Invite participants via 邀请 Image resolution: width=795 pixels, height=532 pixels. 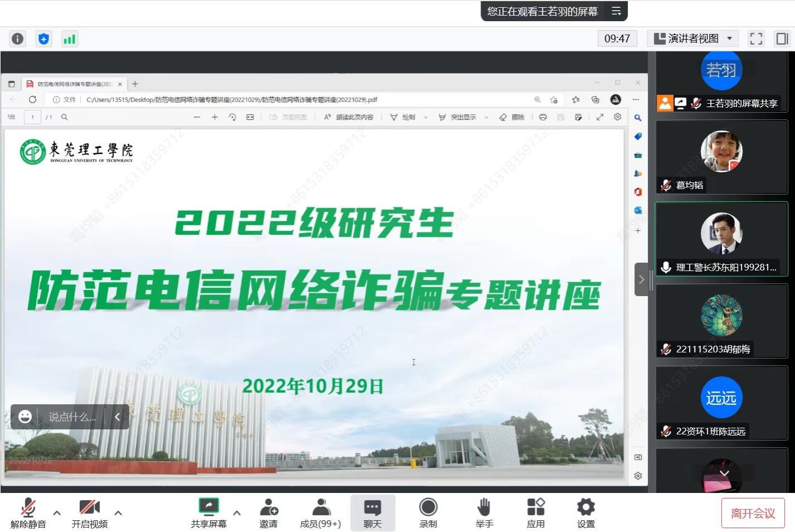pyautogui.click(x=268, y=512)
